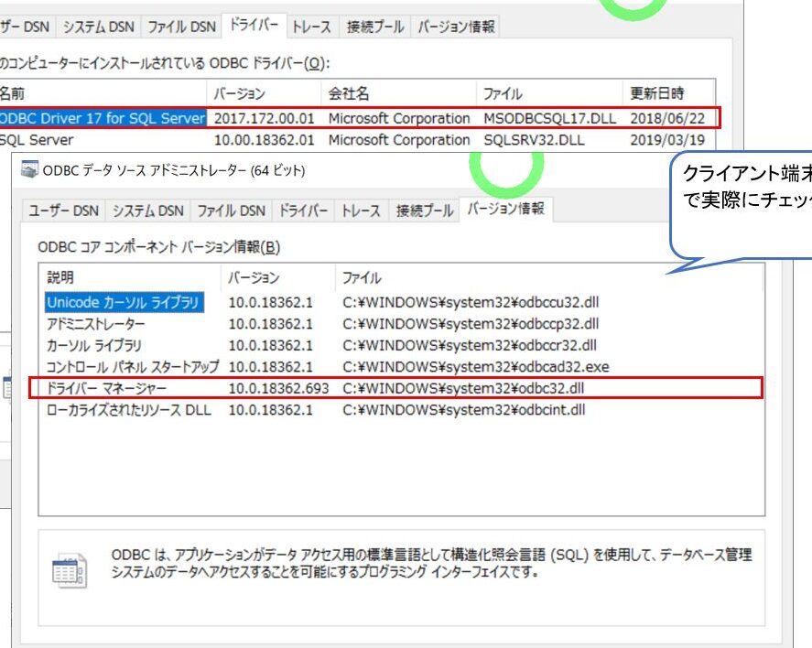Click the ODBC administrator title bar icon
The width and height of the screenshot is (812, 648).
29,171
